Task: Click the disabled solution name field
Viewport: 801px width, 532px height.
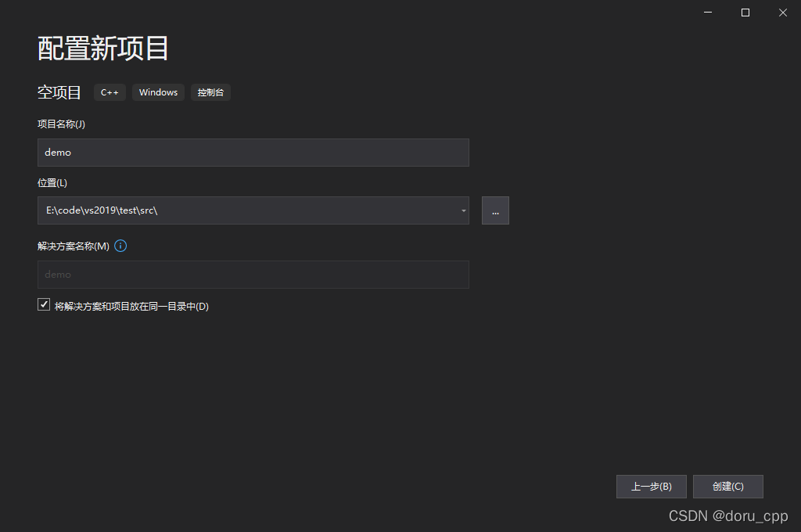Action: (x=253, y=275)
